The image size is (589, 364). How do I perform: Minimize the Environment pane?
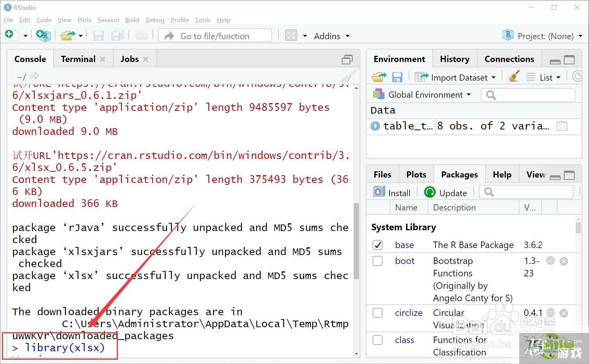[x=555, y=61]
